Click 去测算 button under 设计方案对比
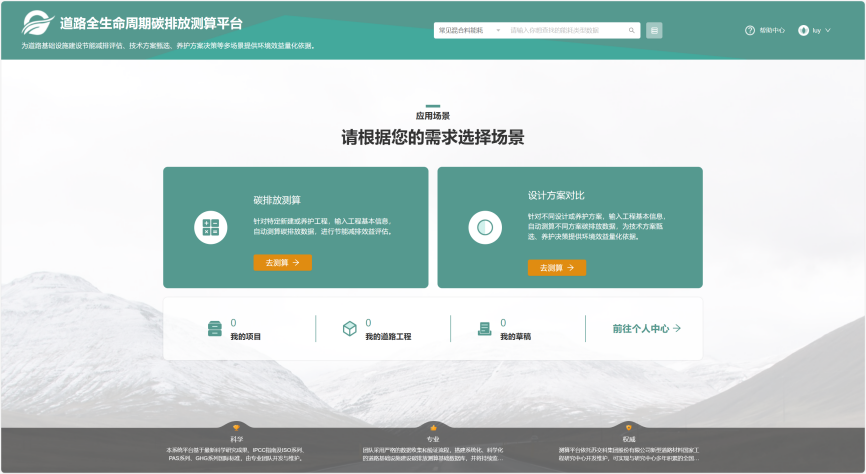 [556, 268]
